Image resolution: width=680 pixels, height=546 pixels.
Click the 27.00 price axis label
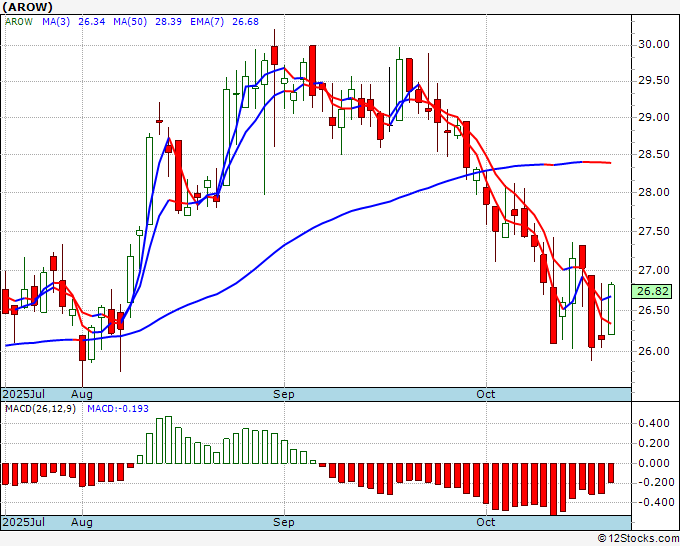click(654, 270)
